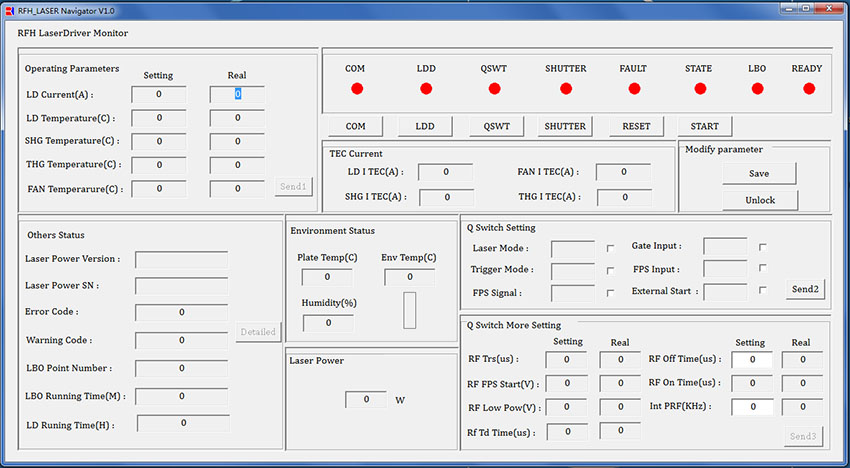Click the FAN Temperature setting field
Viewport: 850px width, 468px height.
pyautogui.click(x=158, y=189)
